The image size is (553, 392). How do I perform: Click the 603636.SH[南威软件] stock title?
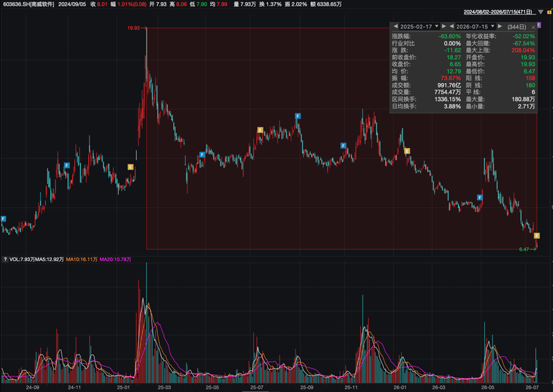[x=29, y=4]
